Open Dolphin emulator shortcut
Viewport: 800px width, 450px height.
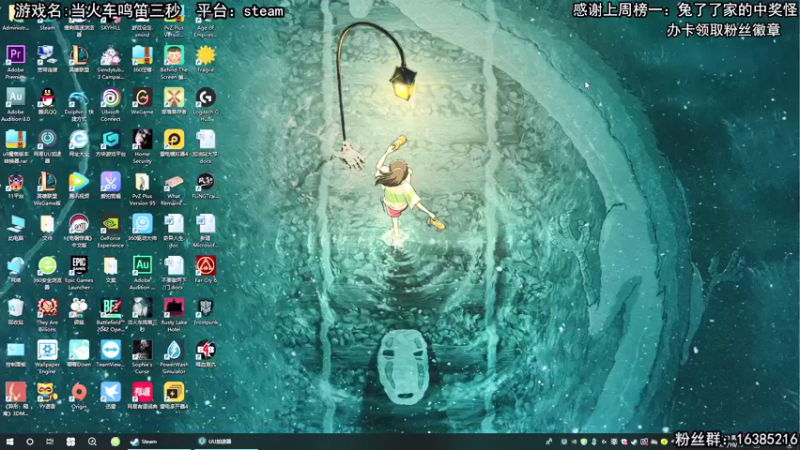pos(79,97)
